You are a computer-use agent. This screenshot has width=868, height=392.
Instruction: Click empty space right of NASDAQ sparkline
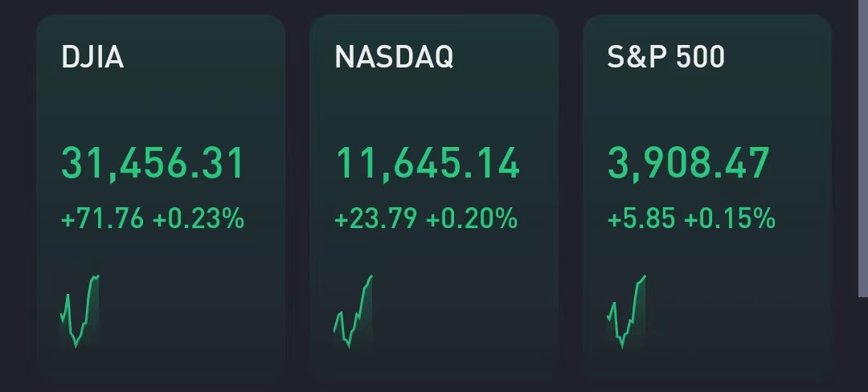[466, 313]
